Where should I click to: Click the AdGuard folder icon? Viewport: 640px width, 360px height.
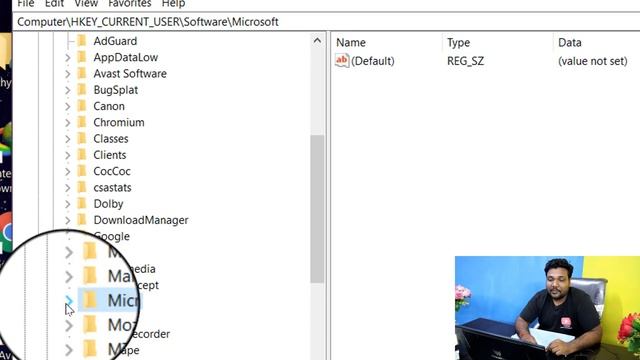[82, 41]
